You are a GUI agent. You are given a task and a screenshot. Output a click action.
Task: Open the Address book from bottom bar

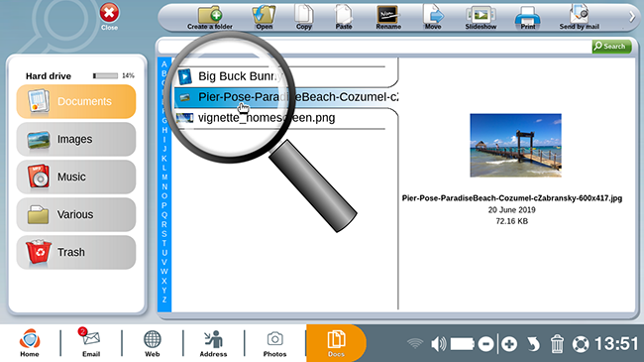(213, 343)
